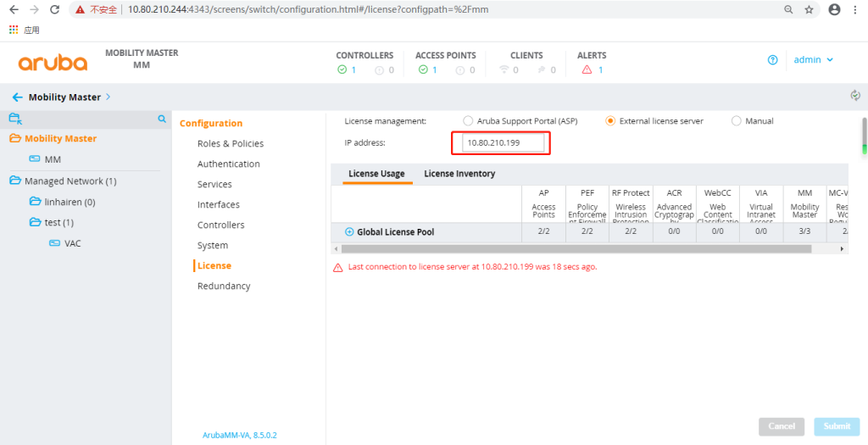Image resolution: width=868 pixels, height=445 pixels.
Task: Reload the page in browser
Action: click(54, 9)
